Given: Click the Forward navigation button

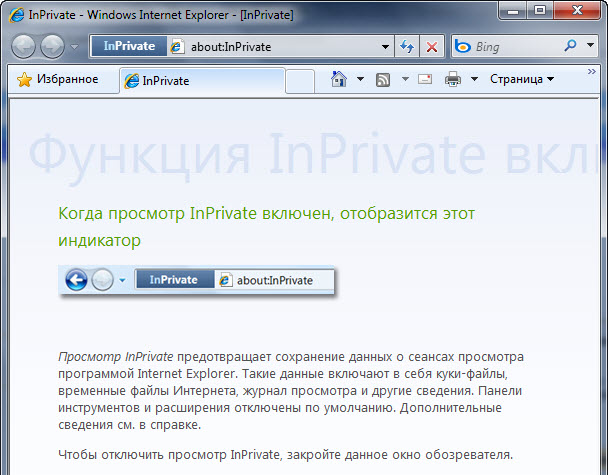Looking at the screenshot, I should 52,47.
